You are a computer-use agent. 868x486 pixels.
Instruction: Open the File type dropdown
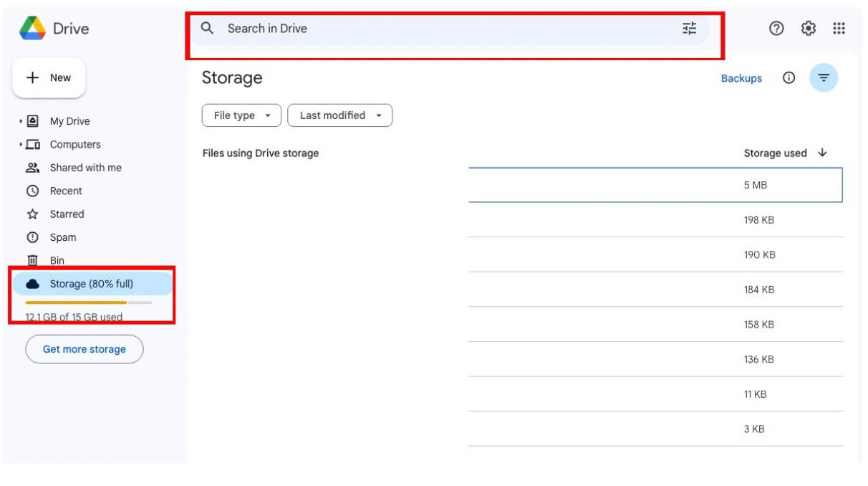242,115
